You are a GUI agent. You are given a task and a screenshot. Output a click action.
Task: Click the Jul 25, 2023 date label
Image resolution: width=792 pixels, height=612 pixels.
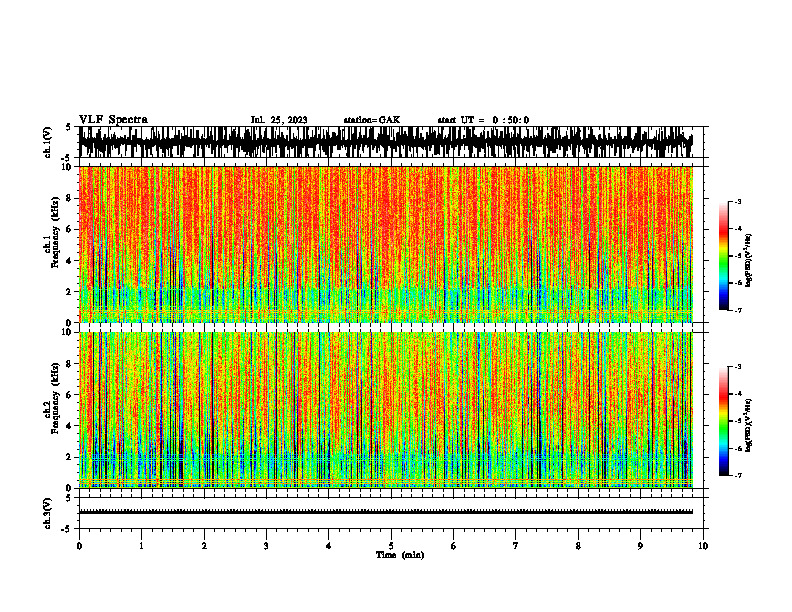tap(279, 120)
